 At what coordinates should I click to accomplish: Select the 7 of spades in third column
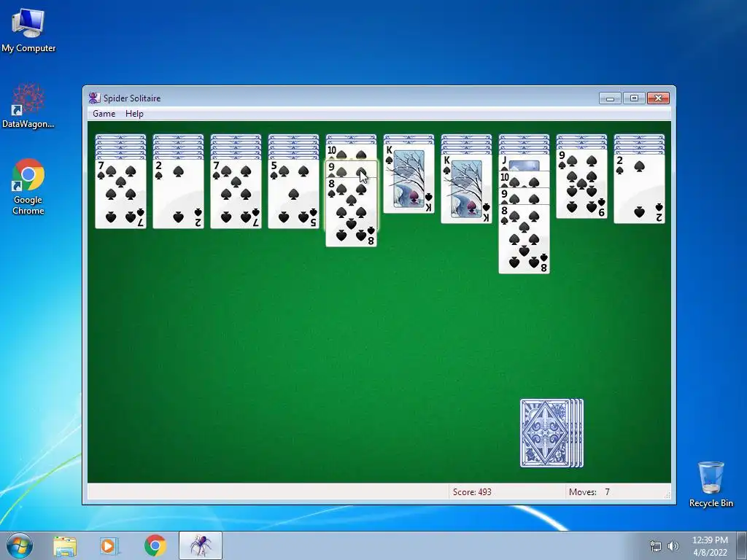(236, 194)
